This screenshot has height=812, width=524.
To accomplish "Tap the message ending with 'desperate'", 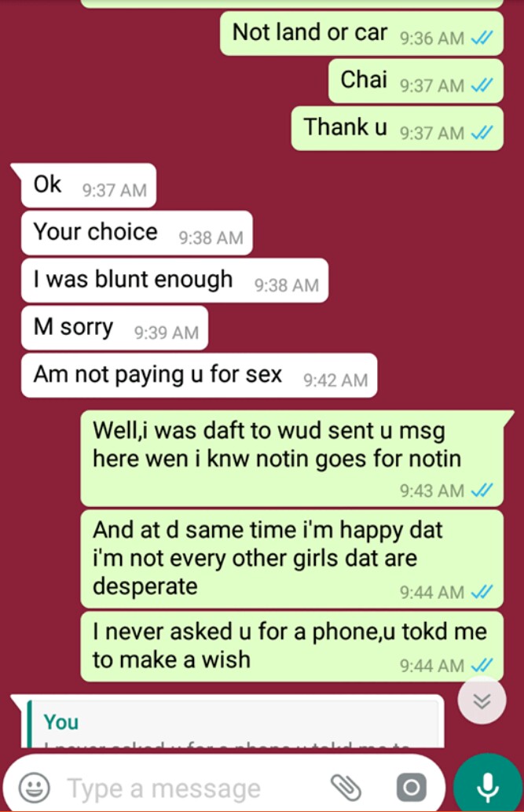I will (292, 559).
